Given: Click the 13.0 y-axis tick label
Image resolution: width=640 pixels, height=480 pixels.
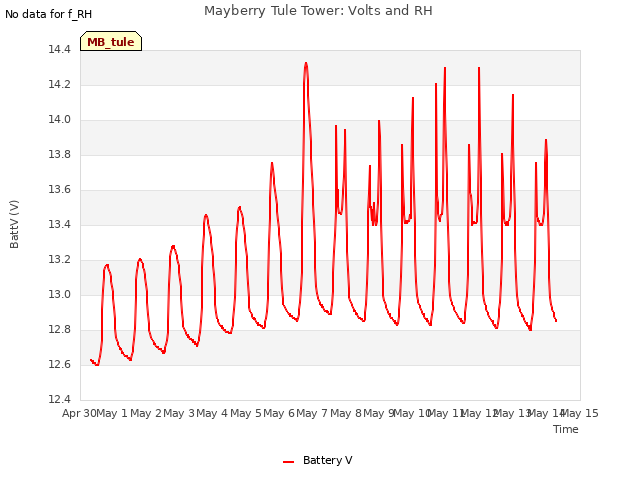Looking at the screenshot, I should (60, 294).
